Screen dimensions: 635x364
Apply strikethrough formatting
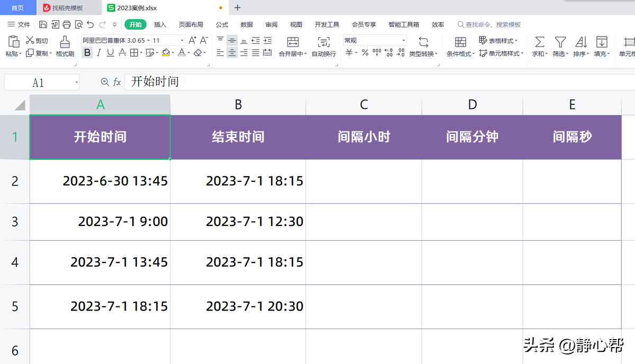pos(122,52)
